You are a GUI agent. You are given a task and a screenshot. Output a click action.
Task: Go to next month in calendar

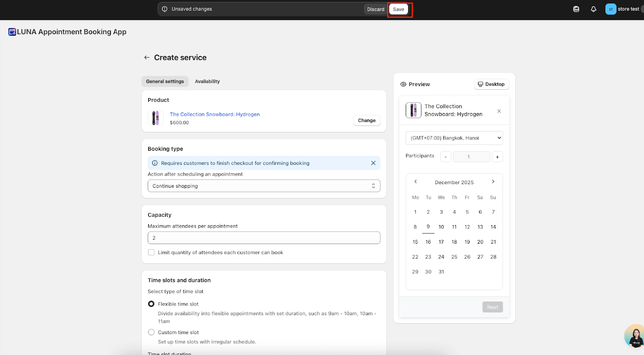point(493,182)
